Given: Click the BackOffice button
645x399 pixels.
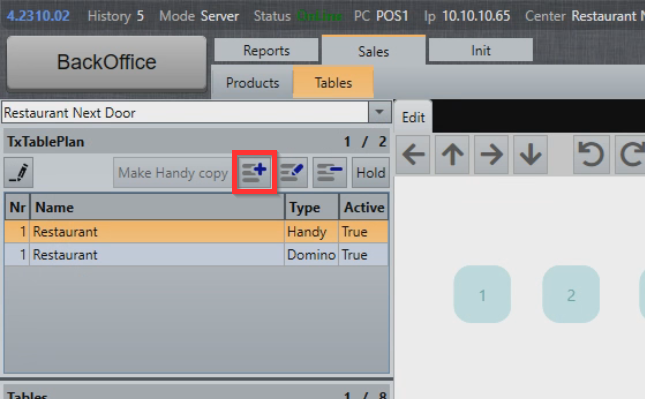Looking at the screenshot, I should click(107, 62).
